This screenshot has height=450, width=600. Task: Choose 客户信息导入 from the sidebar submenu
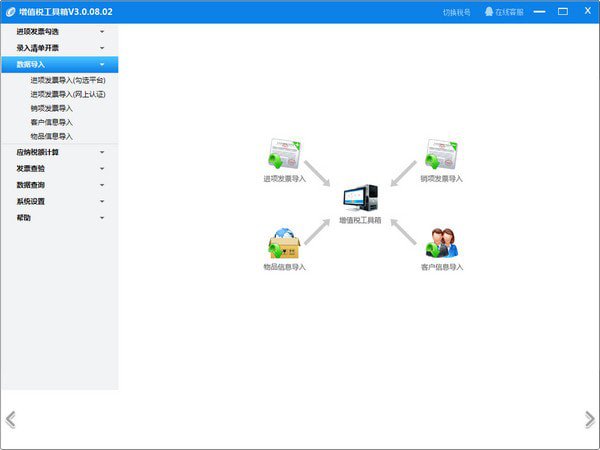coord(52,122)
